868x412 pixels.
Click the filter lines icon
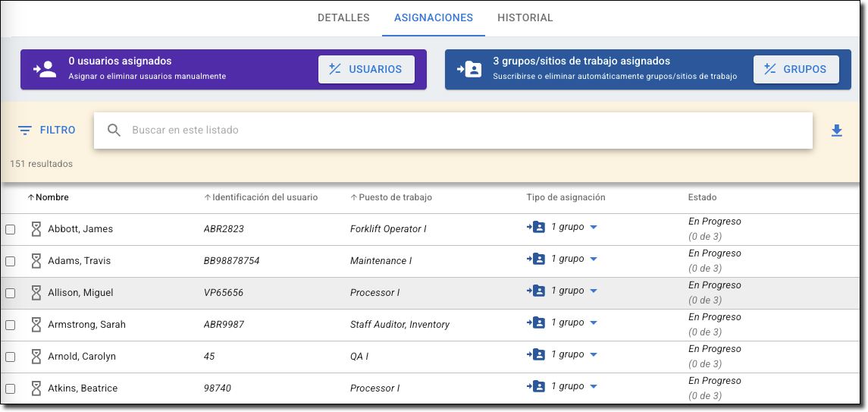[x=25, y=131]
